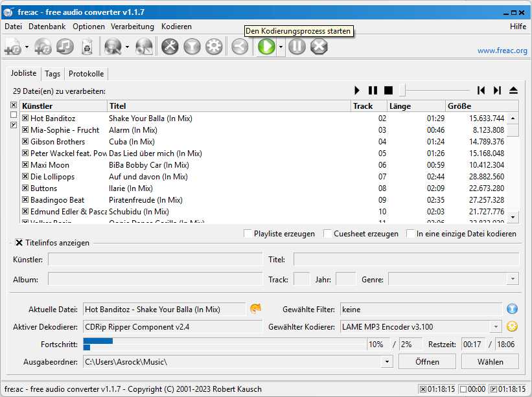Viewport: 532px width, 397px height.
Task: Open the Genre dropdown
Action: 513,279
